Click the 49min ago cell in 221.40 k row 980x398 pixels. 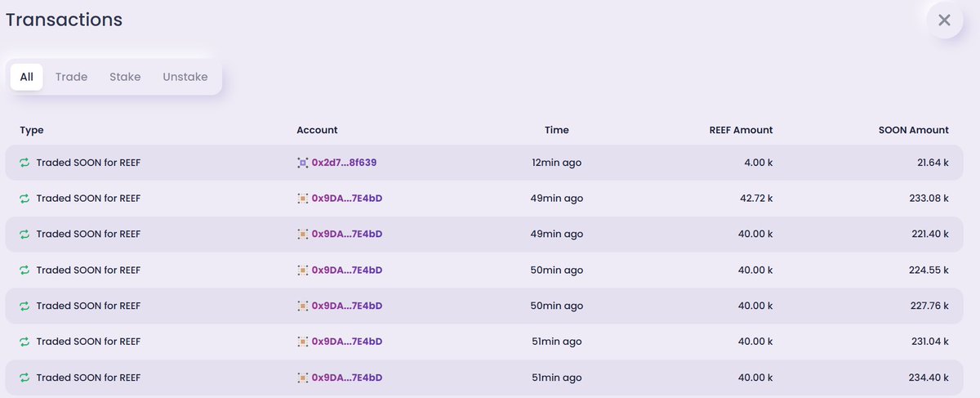557,234
